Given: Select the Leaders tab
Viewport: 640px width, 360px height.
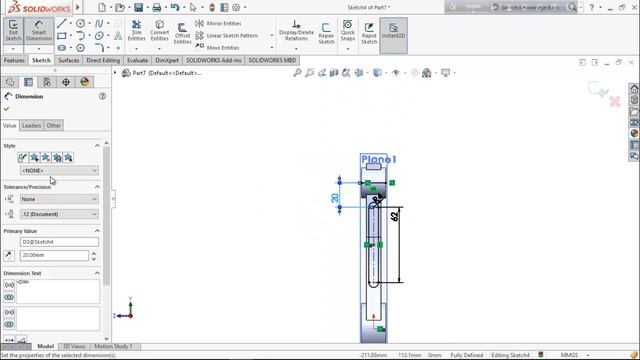Looking at the screenshot, I should click(x=31, y=125).
